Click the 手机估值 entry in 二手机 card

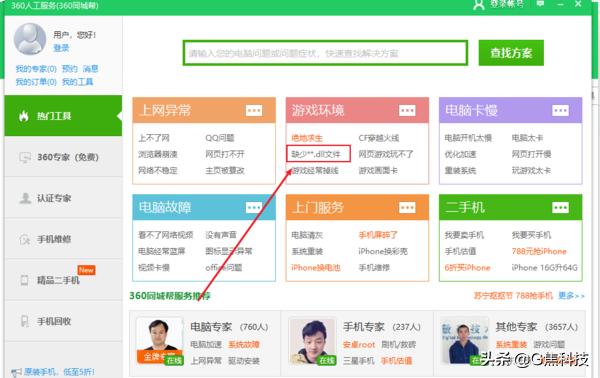pyautogui.click(x=460, y=251)
